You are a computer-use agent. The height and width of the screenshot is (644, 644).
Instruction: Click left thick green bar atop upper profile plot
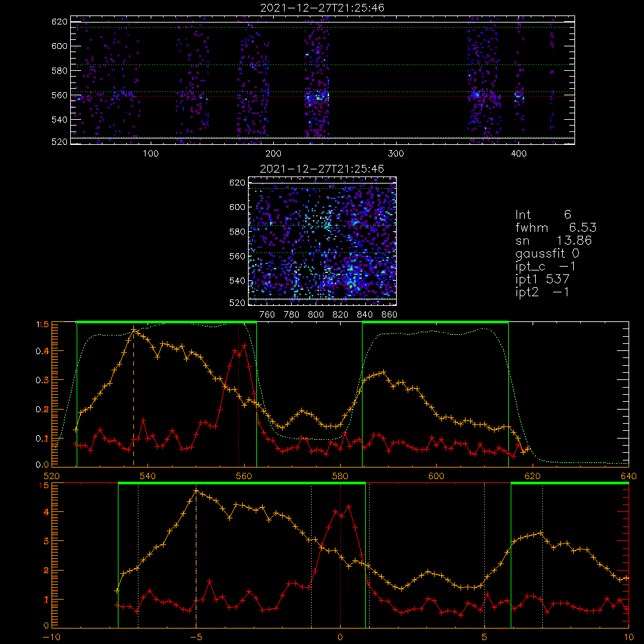[x=167, y=322]
